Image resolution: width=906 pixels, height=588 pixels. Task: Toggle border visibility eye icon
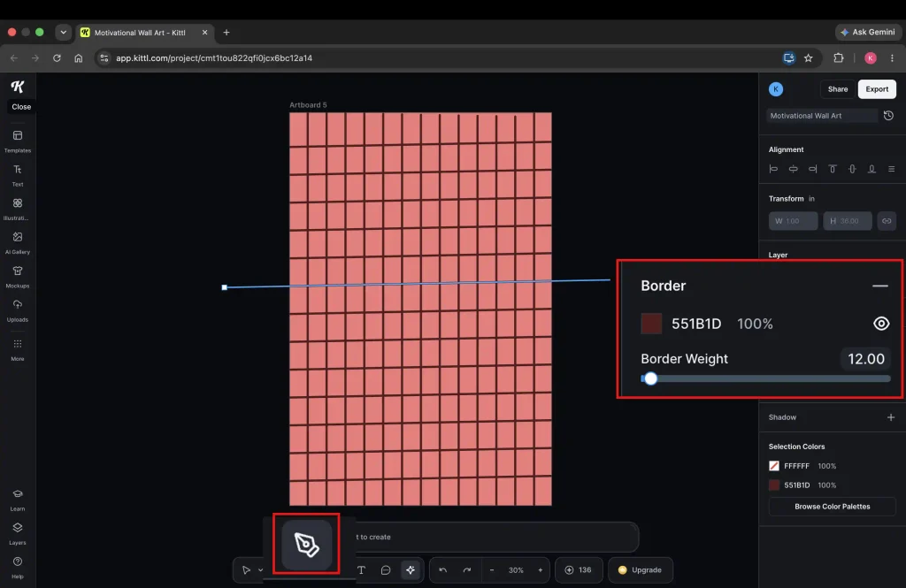(881, 324)
